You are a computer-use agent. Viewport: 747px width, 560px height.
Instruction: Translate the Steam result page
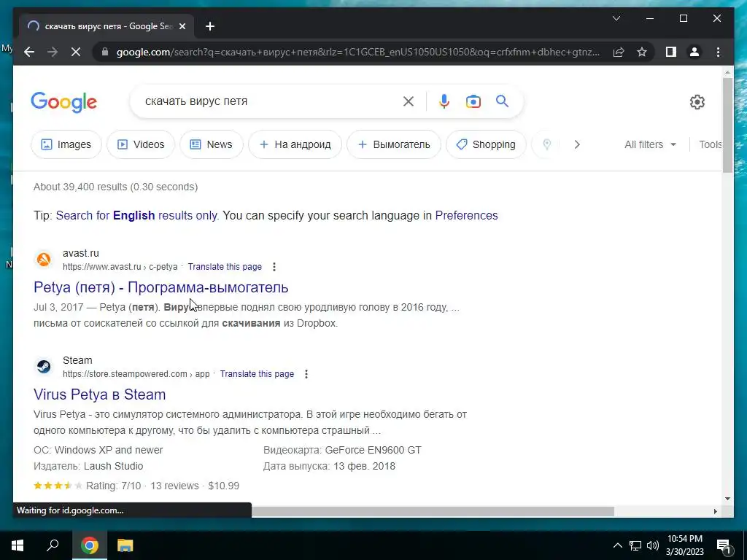(257, 374)
